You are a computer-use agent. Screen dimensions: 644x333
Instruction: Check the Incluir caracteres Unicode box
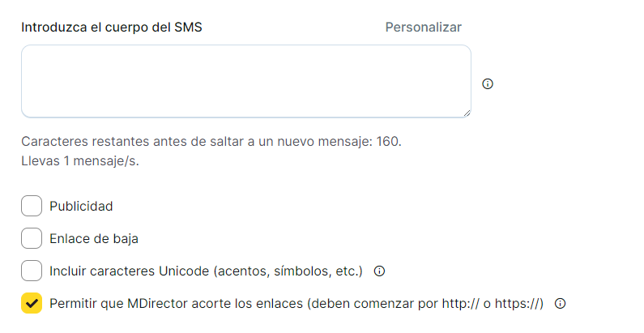pos(32,271)
